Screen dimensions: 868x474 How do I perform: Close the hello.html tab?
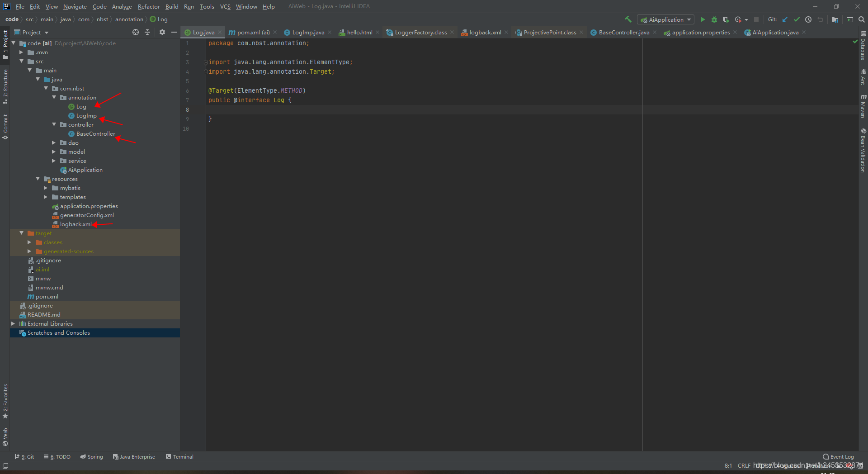(x=377, y=32)
